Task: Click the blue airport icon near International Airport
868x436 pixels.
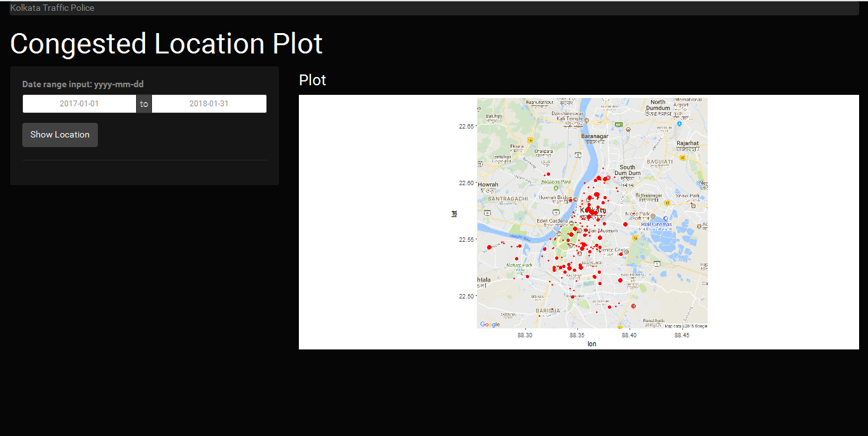Action: (x=680, y=123)
